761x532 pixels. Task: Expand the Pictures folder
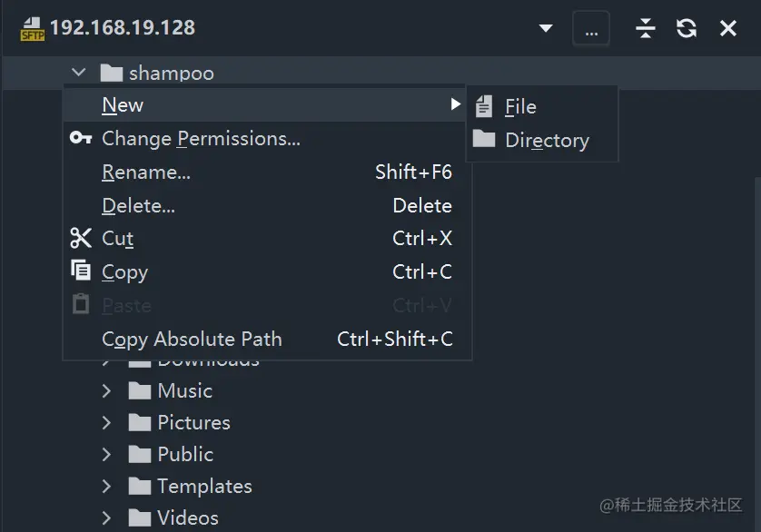click(x=106, y=423)
